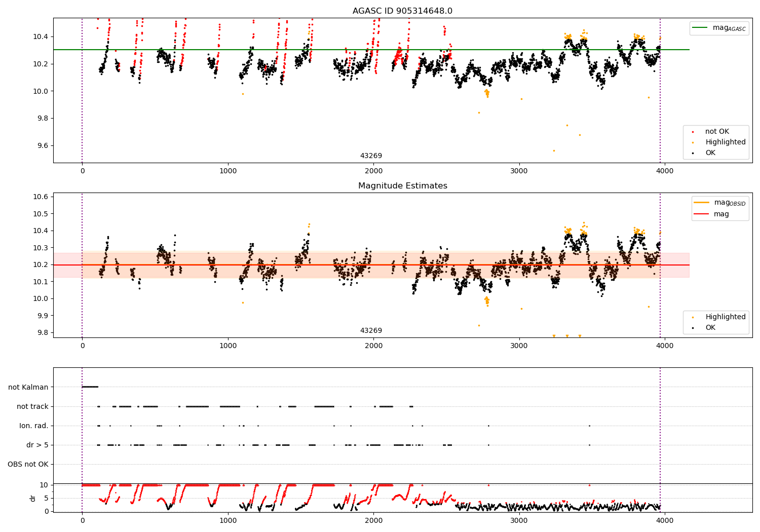Click the 5 tick on the dr axis
760x532 pixels.
[47, 498]
